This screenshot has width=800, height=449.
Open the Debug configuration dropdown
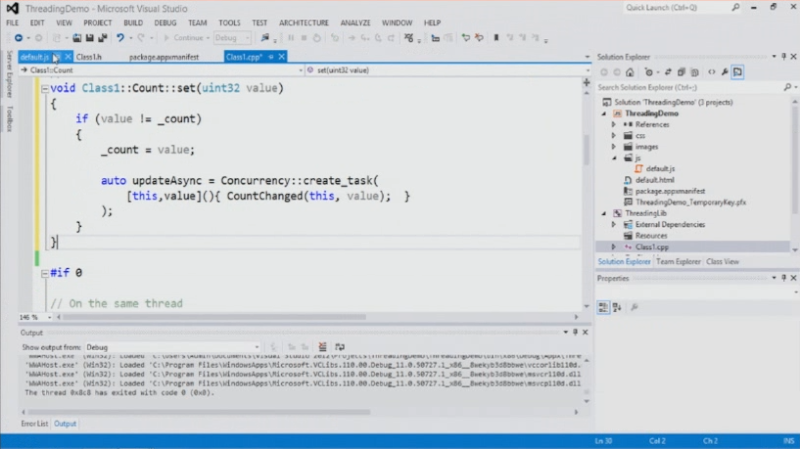click(x=233, y=38)
